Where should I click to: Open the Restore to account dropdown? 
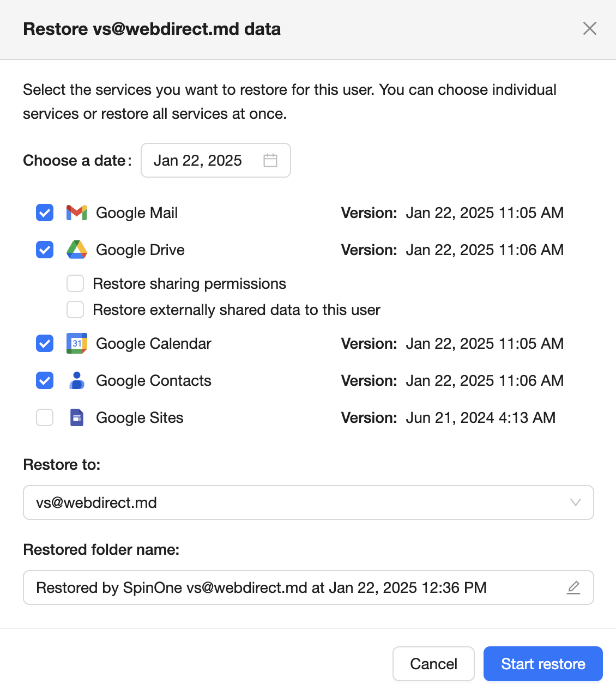tap(308, 502)
